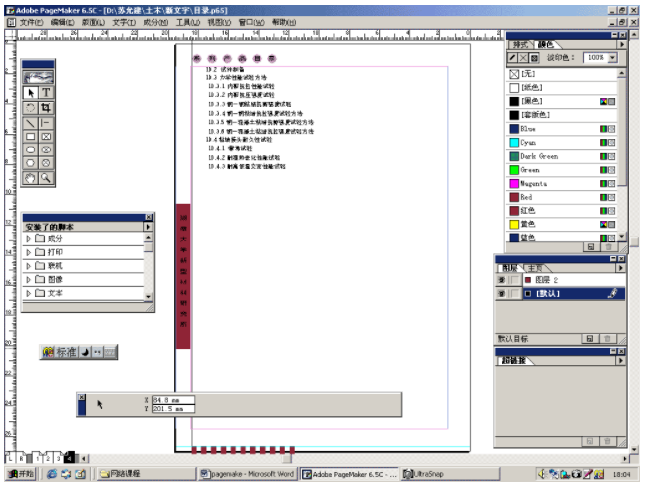Activate the Zoom magnifier tool
This screenshot has width=645, height=489.
(x=46, y=177)
